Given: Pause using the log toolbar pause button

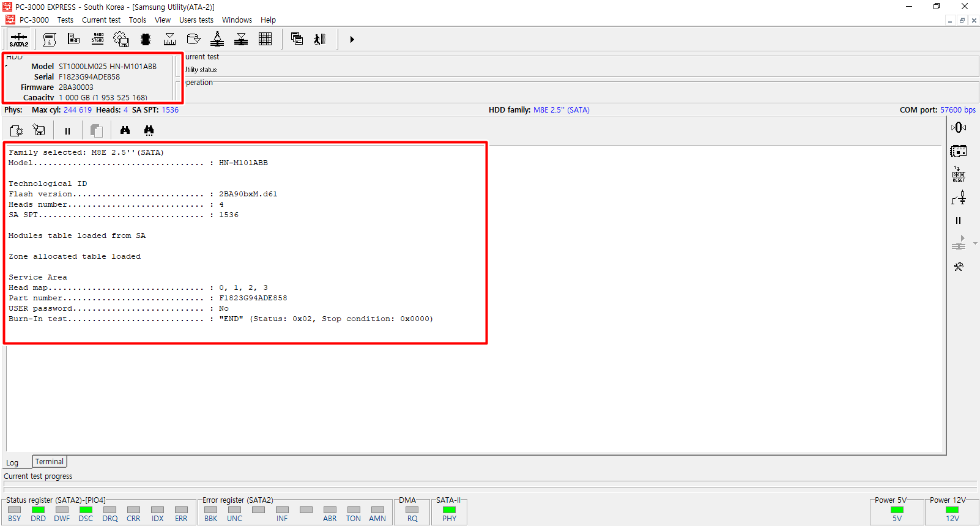Looking at the screenshot, I should (67, 131).
